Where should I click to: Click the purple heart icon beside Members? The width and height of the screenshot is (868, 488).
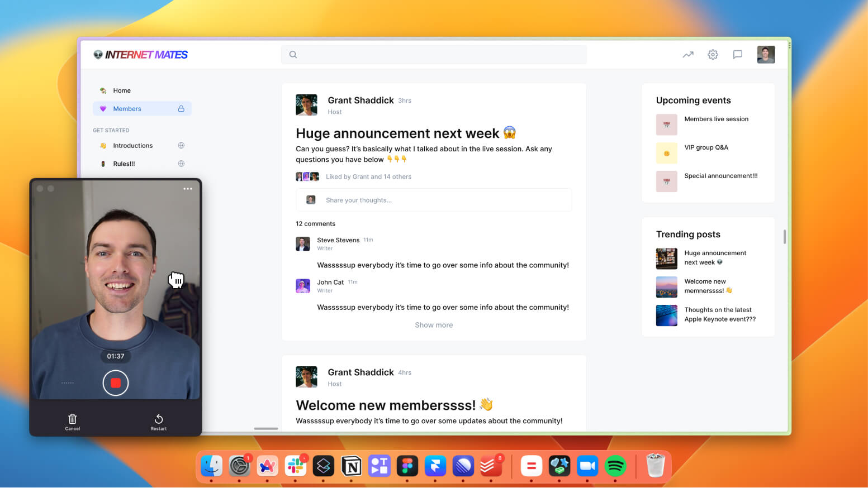tap(102, 108)
